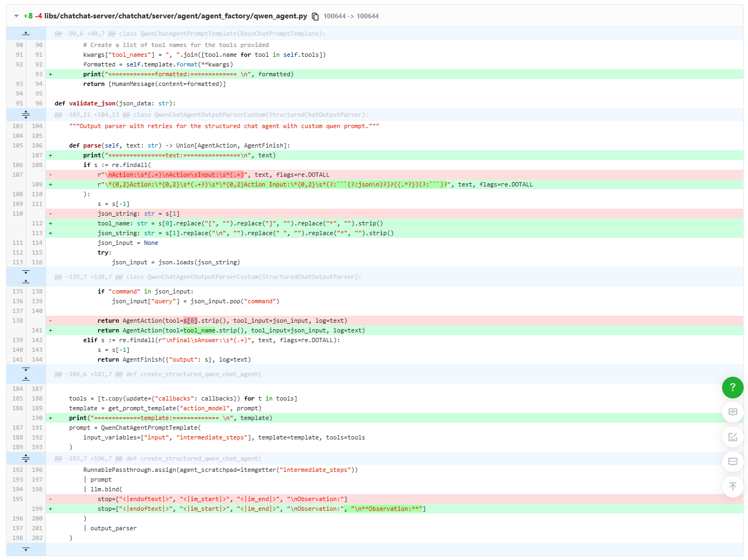Select new line number 190
Viewport: 748px width, 560px height.
tap(37, 418)
